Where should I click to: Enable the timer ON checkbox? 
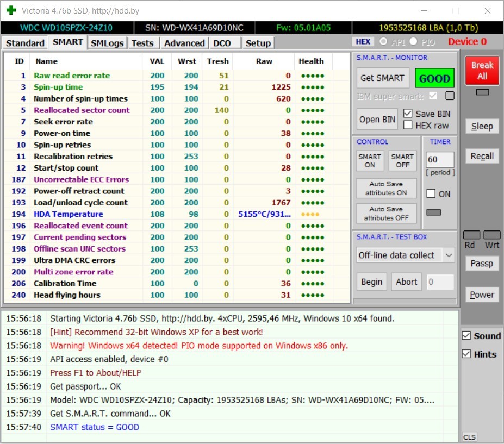[431, 193]
